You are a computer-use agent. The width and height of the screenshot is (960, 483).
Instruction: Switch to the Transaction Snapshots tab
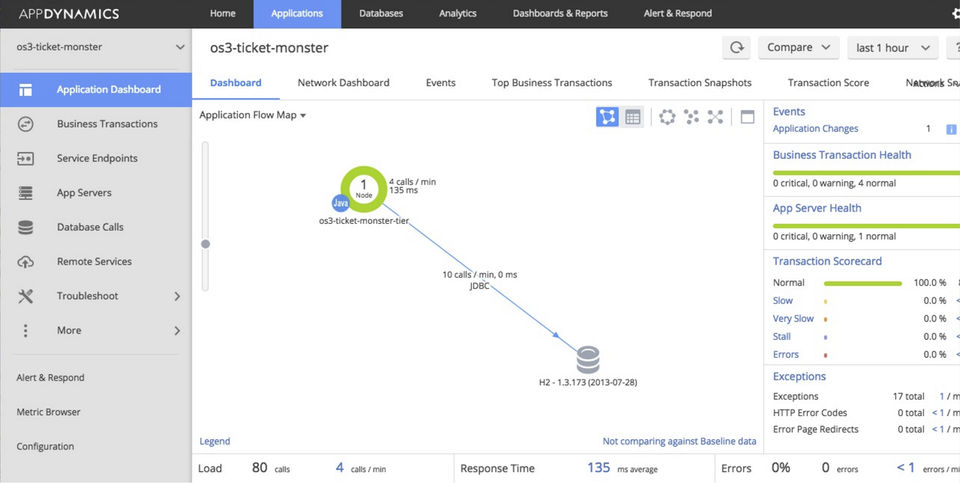(x=700, y=83)
